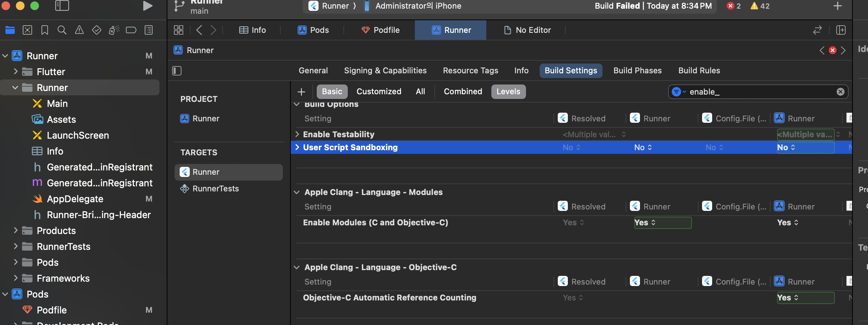
Task: Select the Runner target
Action: pos(229,172)
